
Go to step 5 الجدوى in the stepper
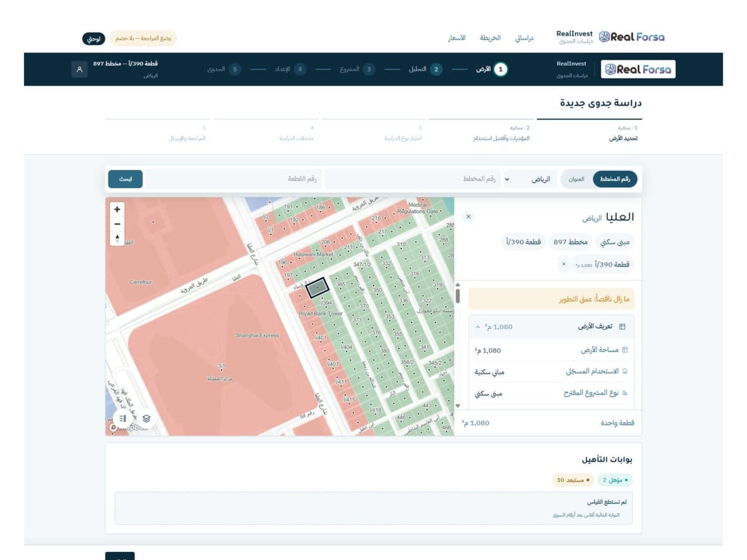[224, 69]
